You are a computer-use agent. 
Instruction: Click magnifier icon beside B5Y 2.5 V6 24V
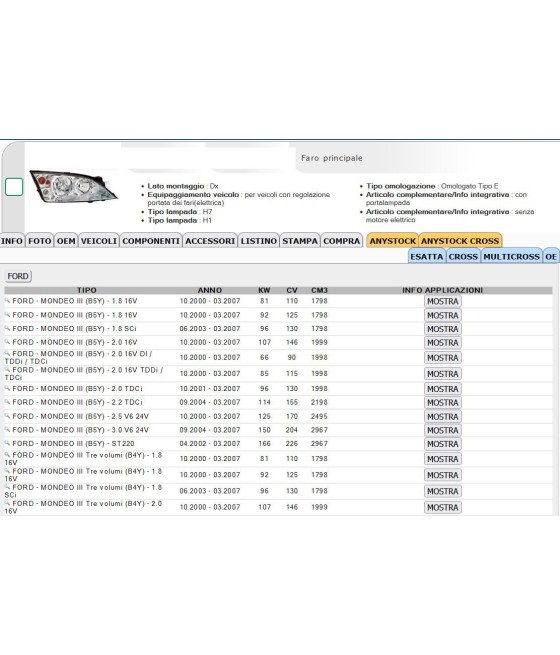pyautogui.click(x=7, y=416)
